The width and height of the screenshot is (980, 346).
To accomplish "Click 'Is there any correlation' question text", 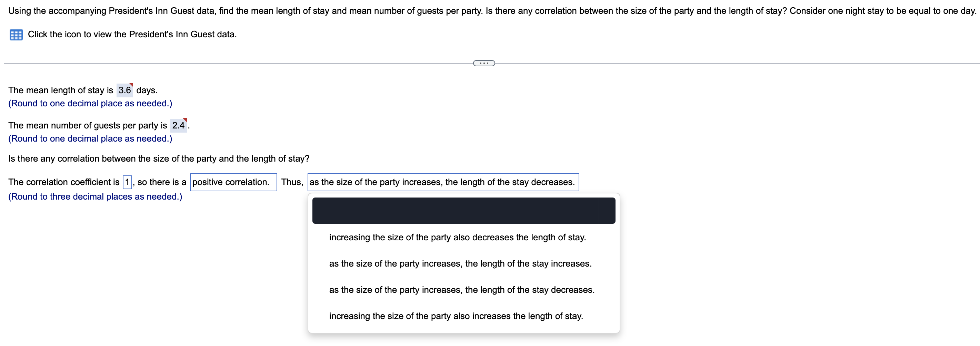I will (159, 158).
